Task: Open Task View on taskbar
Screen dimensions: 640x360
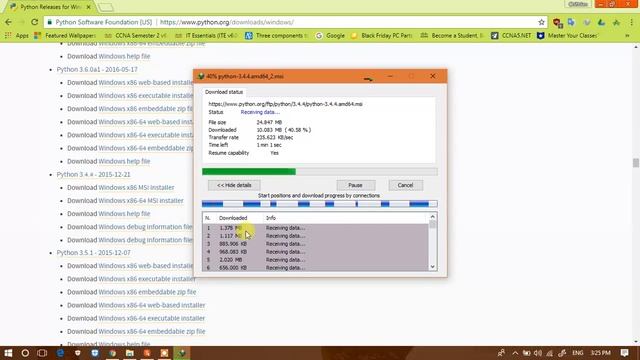Action: 42,353
